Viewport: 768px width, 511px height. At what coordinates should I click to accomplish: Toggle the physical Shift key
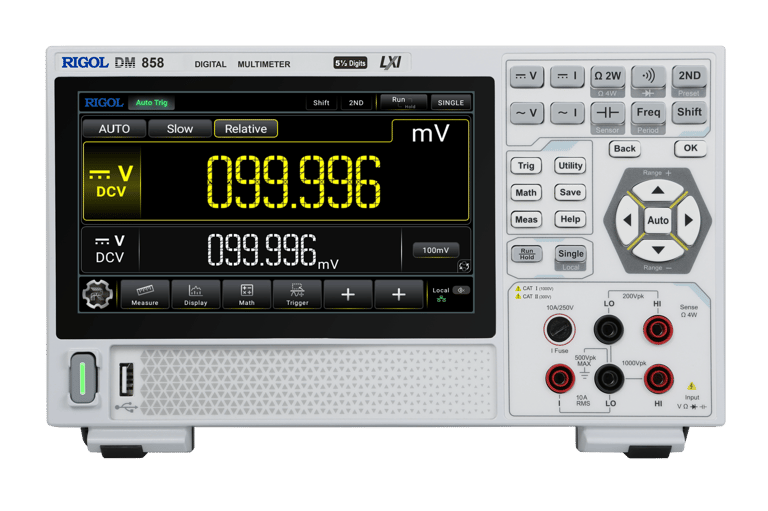[689, 112]
